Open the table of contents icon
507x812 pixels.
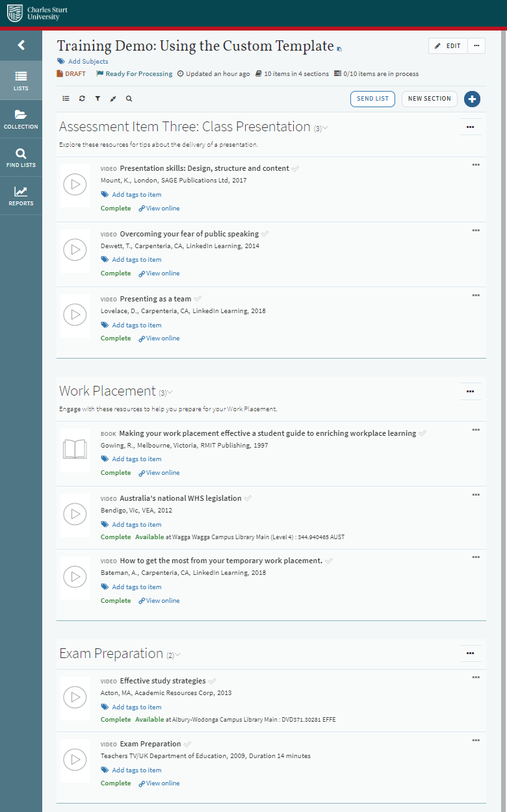click(x=66, y=98)
